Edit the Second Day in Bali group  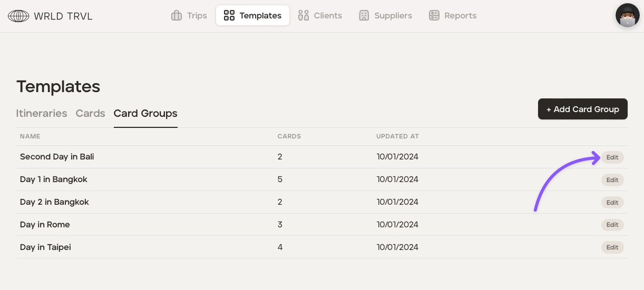(x=612, y=157)
